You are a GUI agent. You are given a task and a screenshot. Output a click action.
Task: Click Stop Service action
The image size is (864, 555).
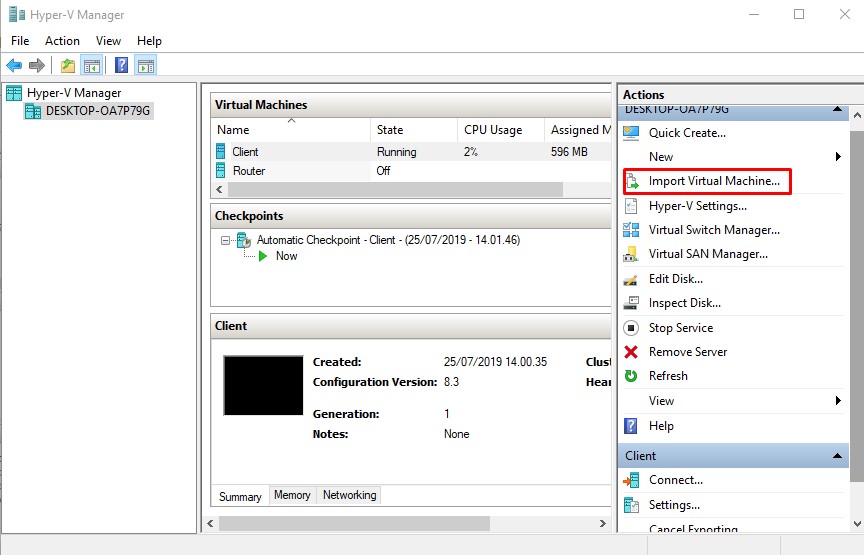[x=681, y=328]
